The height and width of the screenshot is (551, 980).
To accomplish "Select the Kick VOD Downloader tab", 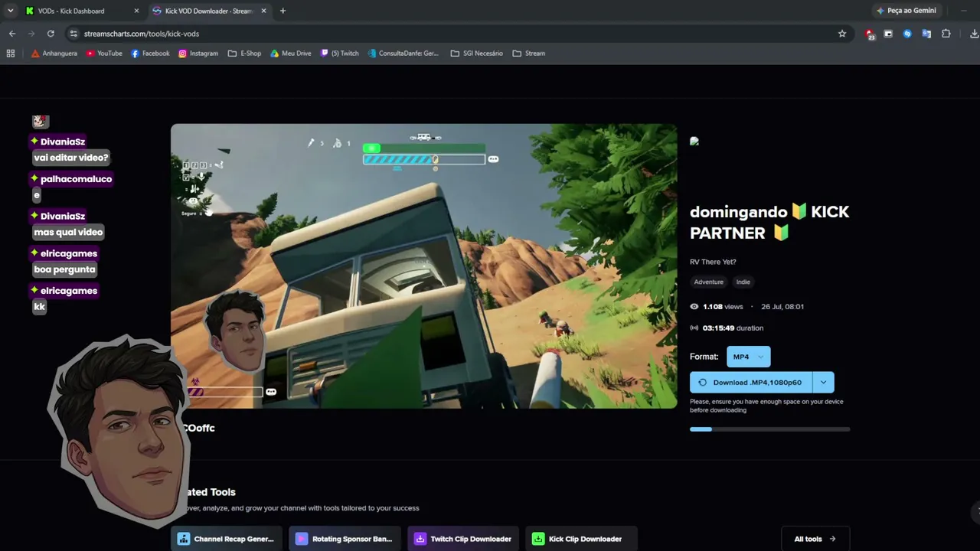I will [x=210, y=11].
